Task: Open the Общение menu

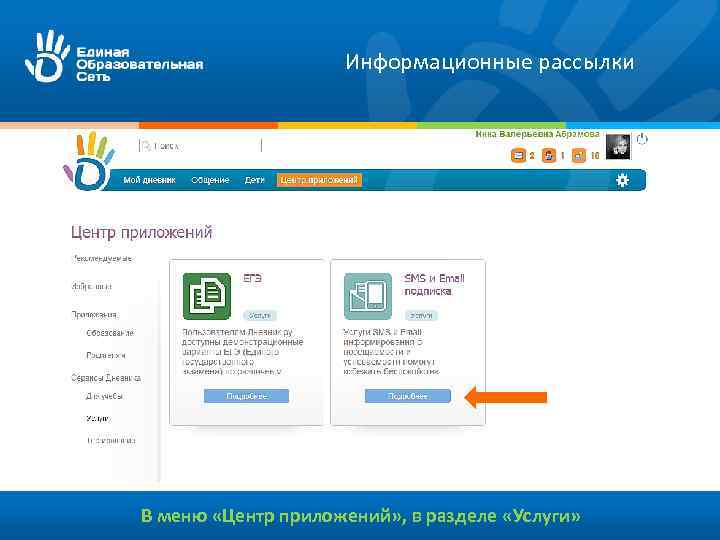Action: [210, 180]
